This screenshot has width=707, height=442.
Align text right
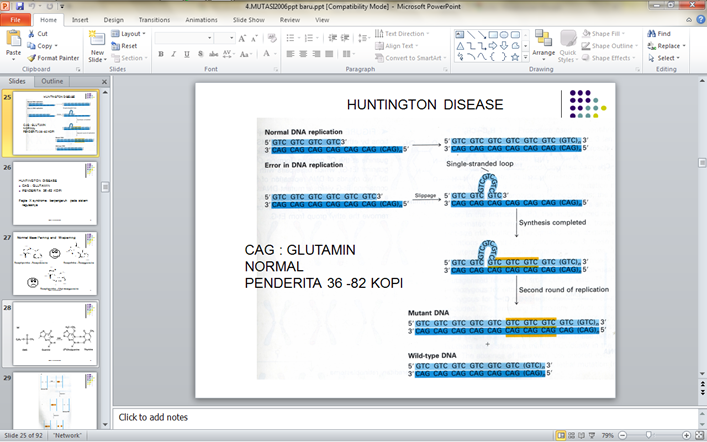coord(316,54)
